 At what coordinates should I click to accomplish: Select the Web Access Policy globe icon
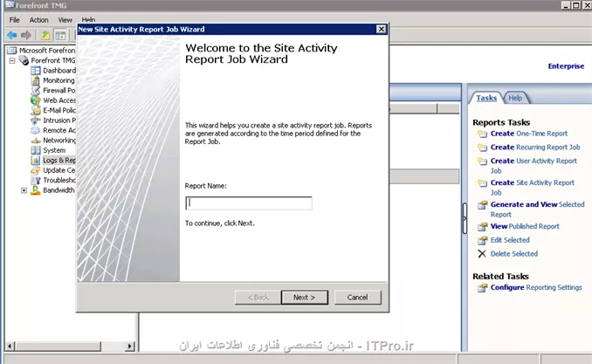tap(36, 100)
